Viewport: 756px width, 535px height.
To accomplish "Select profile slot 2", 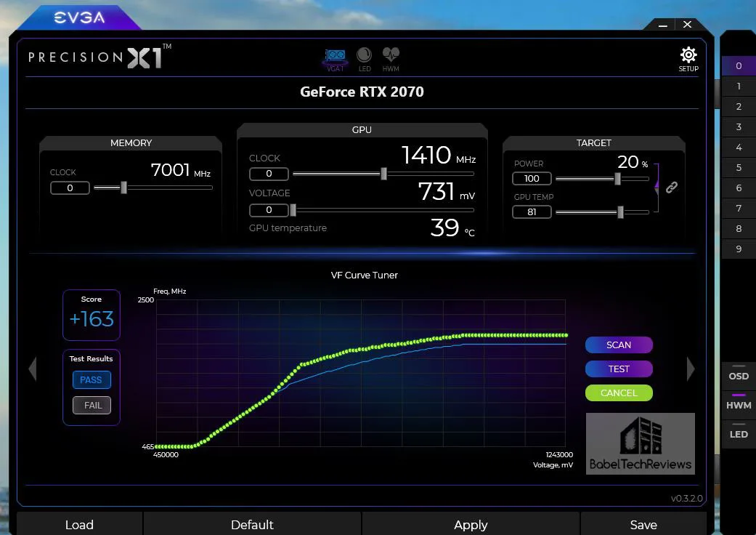I will (x=738, y=107).
